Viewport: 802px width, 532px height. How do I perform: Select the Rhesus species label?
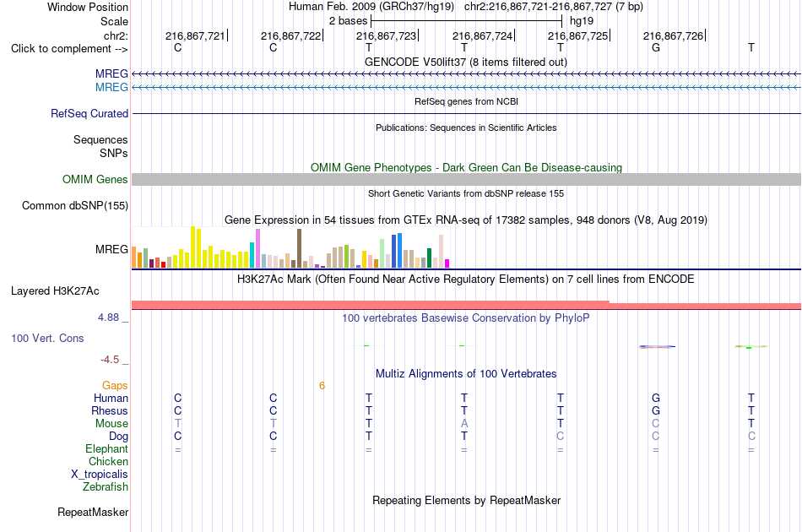coord(110,410)
